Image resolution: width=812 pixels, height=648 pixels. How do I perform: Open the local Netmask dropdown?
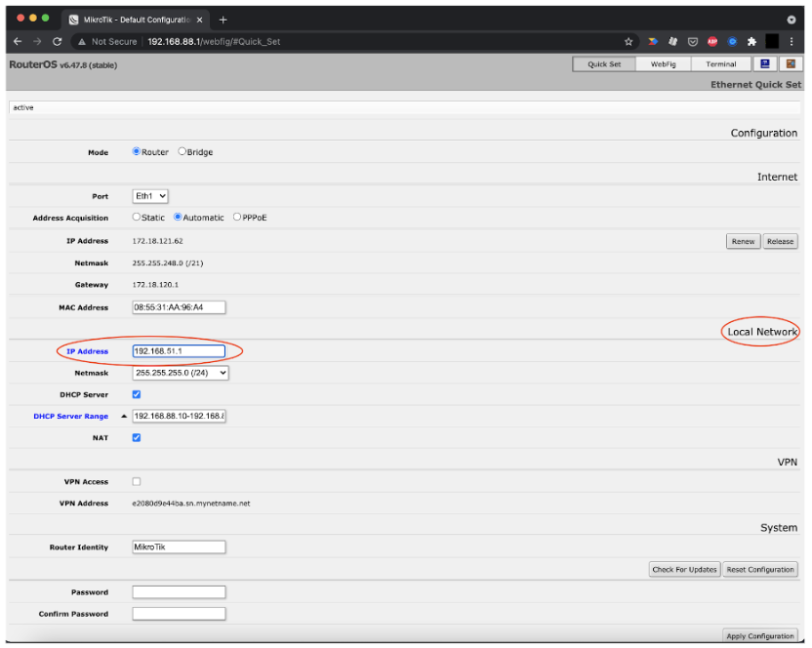tap(179, 372)
